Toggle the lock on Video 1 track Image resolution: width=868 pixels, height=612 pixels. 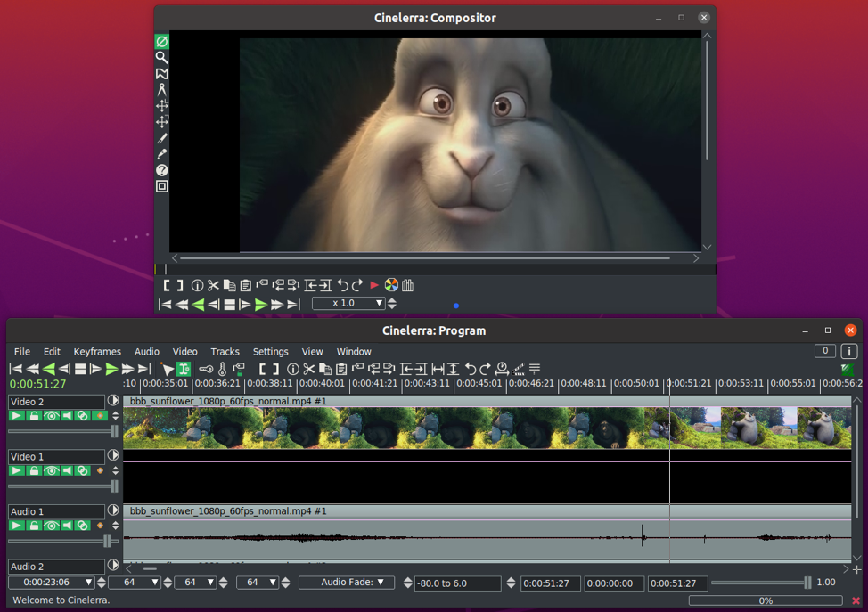tap(34, 470)
